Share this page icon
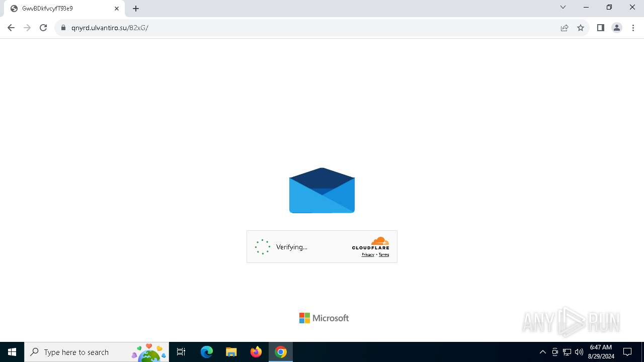 point(565,28)
